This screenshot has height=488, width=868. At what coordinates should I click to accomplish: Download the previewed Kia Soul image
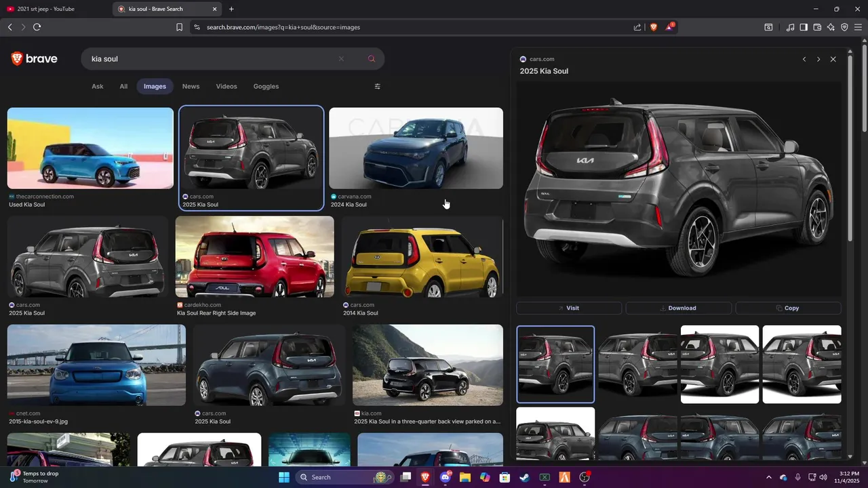click(x=678, y=308)
